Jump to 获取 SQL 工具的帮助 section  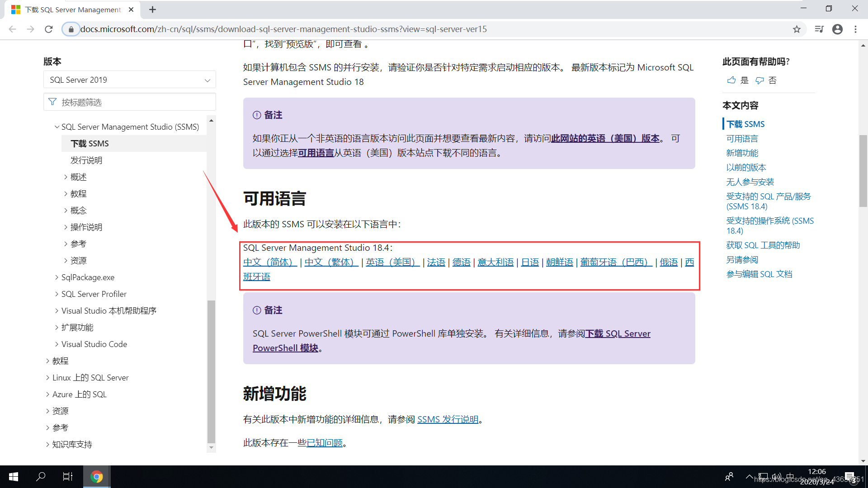point(763,245)
